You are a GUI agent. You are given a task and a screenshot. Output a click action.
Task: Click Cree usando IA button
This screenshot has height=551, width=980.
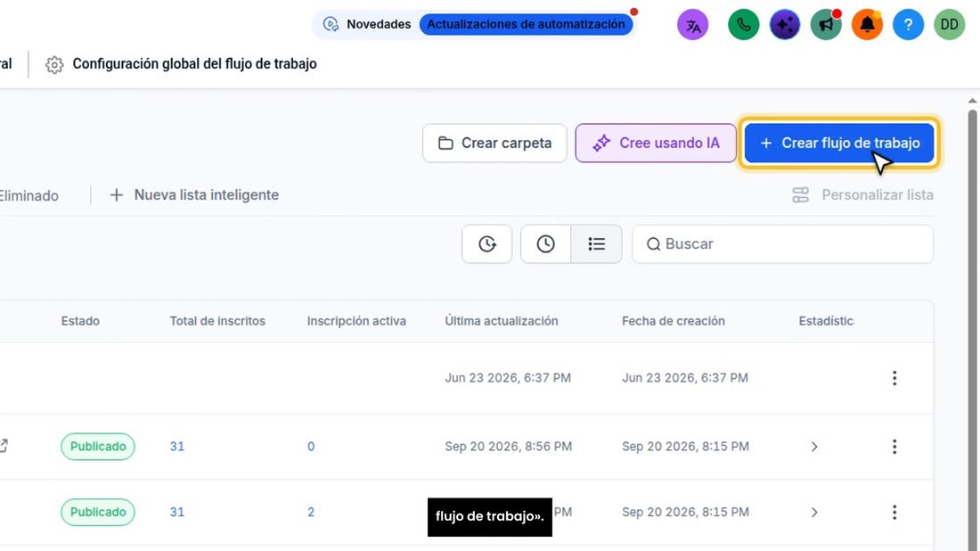[656, 144]
